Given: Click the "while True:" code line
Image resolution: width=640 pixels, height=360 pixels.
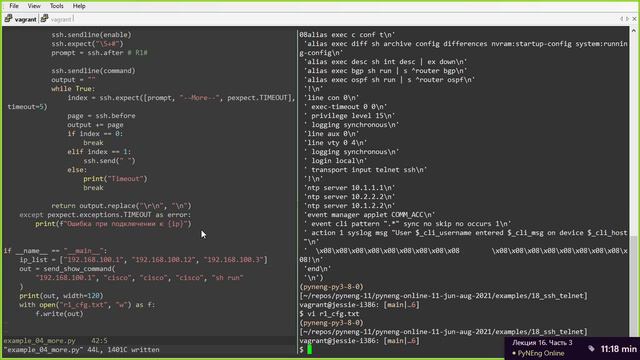Looking at the screenshot, I should (73, 89).
